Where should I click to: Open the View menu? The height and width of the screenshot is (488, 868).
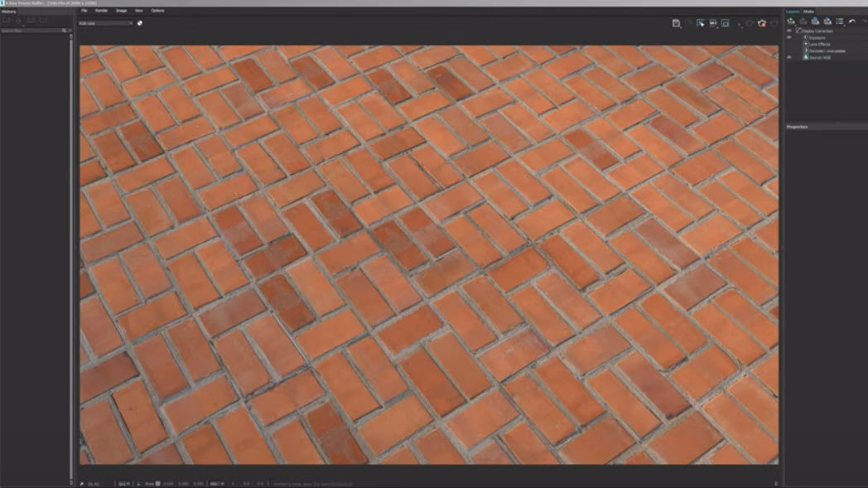139,11
